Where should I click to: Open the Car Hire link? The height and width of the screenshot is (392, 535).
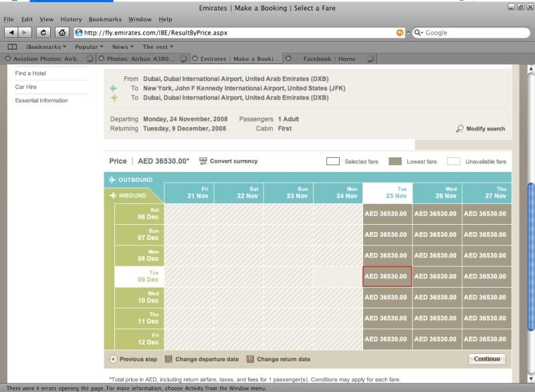click(x=26, y=87)
